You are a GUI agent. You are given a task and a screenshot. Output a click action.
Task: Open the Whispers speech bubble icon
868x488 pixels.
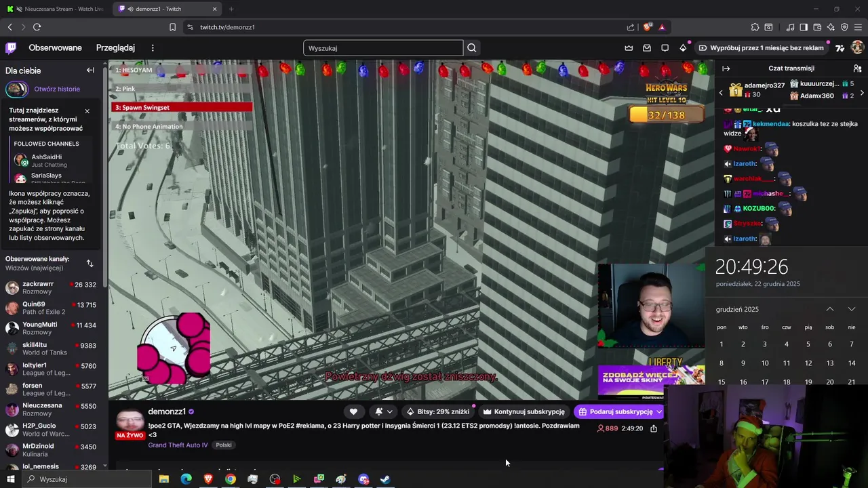click(x=665, y=48)
